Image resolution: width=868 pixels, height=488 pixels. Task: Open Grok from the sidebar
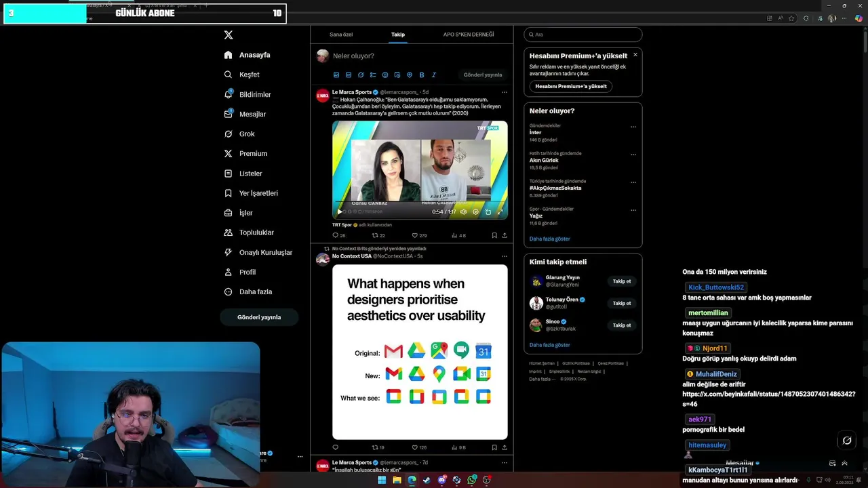coord(239,134)
